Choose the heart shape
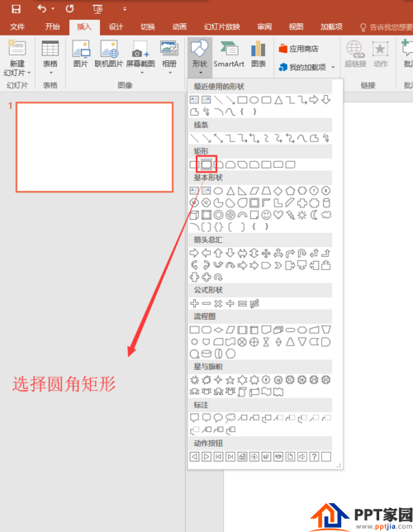 click(x=278, y=215)
